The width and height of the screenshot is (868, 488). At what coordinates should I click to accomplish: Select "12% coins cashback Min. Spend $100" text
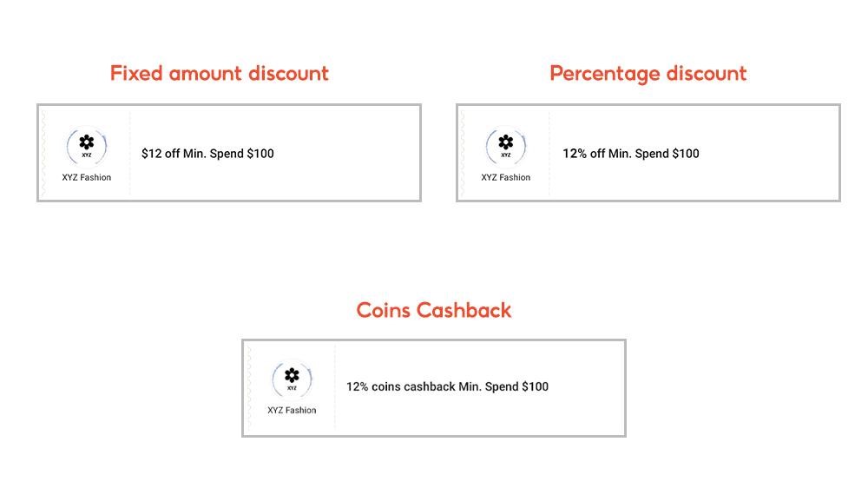447,386
